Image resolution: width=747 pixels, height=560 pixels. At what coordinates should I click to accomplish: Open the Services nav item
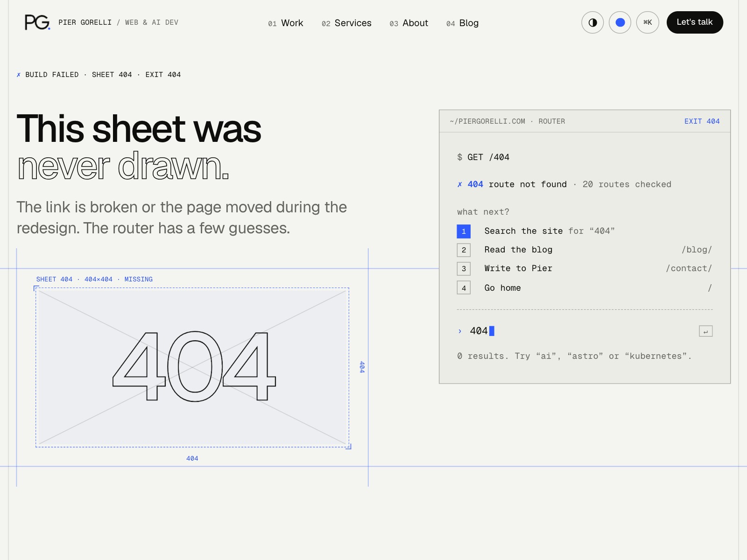pos(346,23)
